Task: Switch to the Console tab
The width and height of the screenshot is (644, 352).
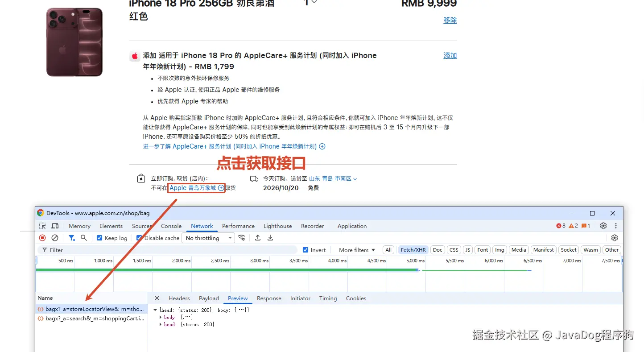Action: (171, 226)
